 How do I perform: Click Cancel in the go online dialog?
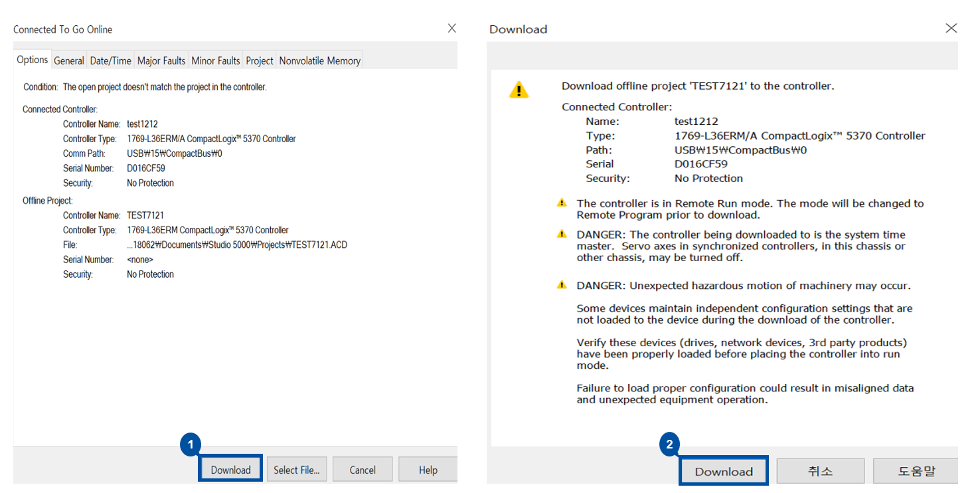click(363, 470)
